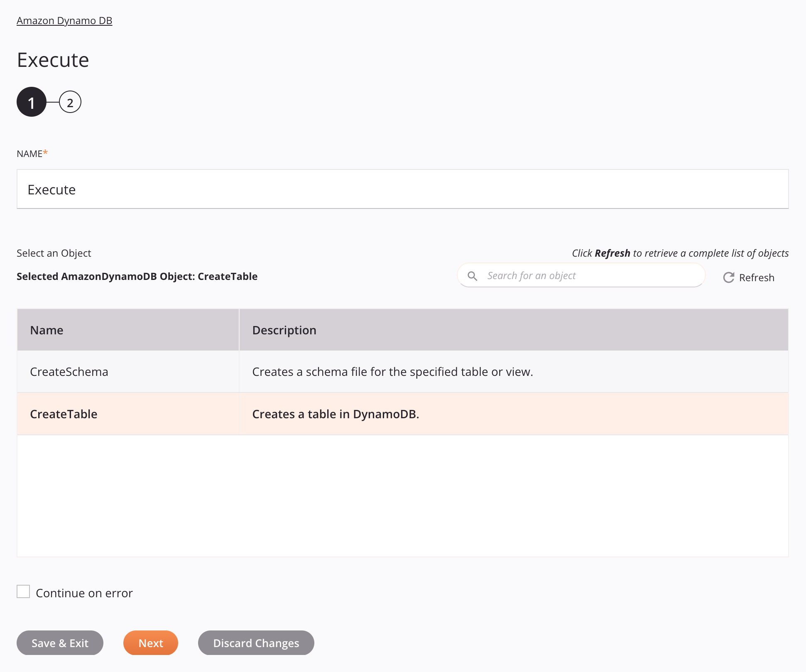This screenshot has width=806, height=672.
Task: Click the Amazon DynamoDB breadcrumb link
Action: tap(64, 20)
